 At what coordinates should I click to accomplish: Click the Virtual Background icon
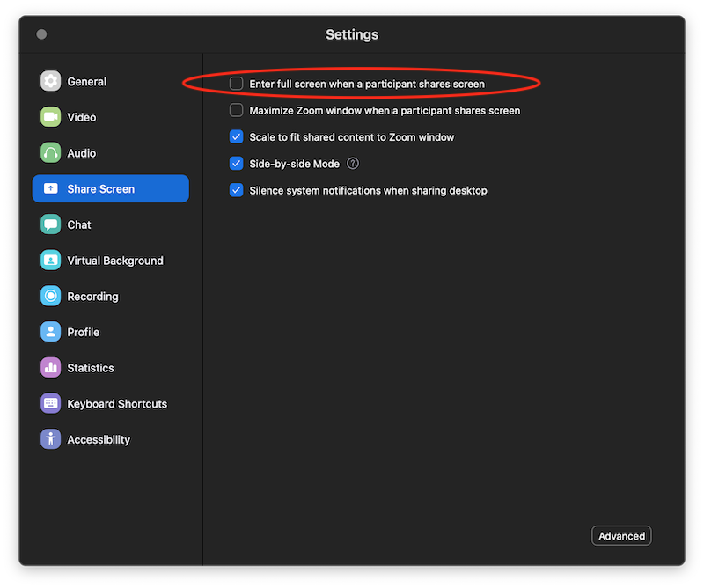(x=50, y=261)
